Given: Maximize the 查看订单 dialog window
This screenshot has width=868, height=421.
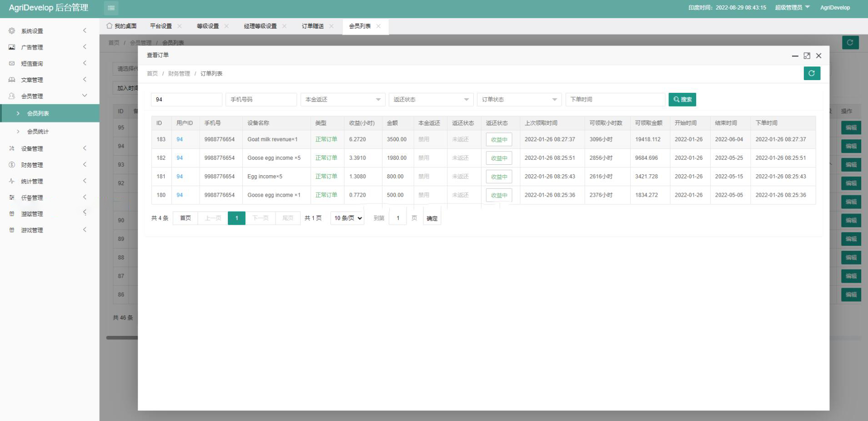Looking at the screenshot, I should pyautogui.click(x=807, y=56).
